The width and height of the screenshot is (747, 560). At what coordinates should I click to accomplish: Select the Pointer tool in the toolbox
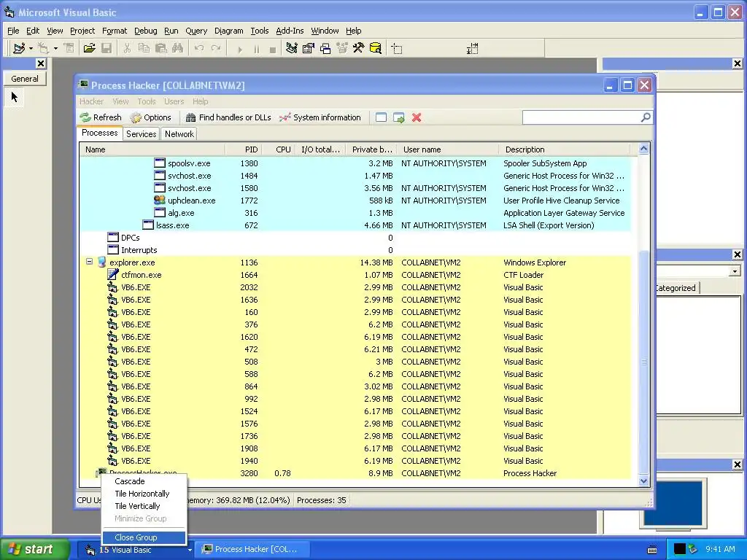(15, 97)
